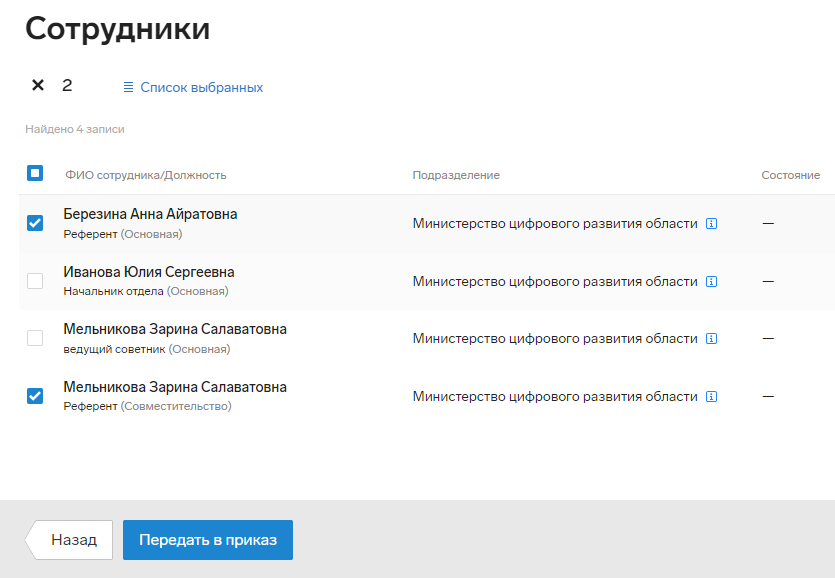Select the Березина Анна Айратовна name
835x578 pixels.
150,214
